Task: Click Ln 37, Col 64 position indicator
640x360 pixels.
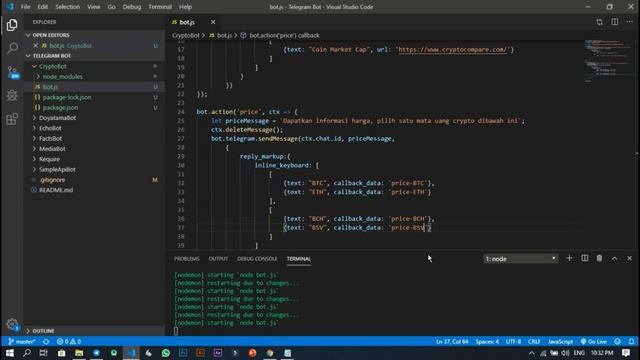Action: [x=452, y=341]
